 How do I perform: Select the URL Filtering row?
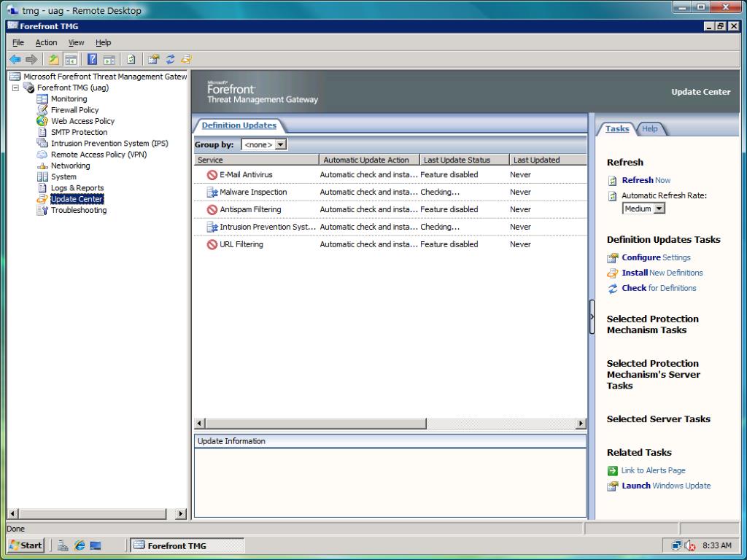[x=390, y=244]
